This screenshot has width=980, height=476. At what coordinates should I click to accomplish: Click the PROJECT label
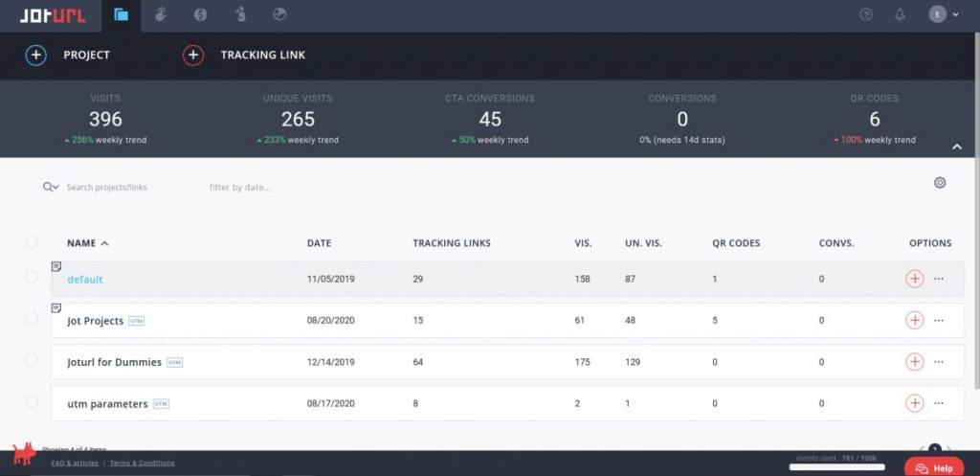[x=86, y=55]
